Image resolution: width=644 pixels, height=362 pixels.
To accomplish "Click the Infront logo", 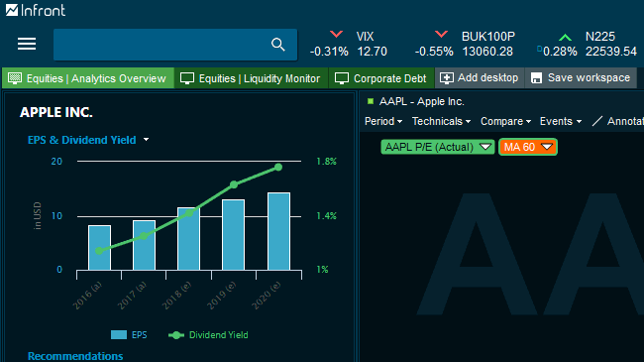I will click(x=36, y=10).
